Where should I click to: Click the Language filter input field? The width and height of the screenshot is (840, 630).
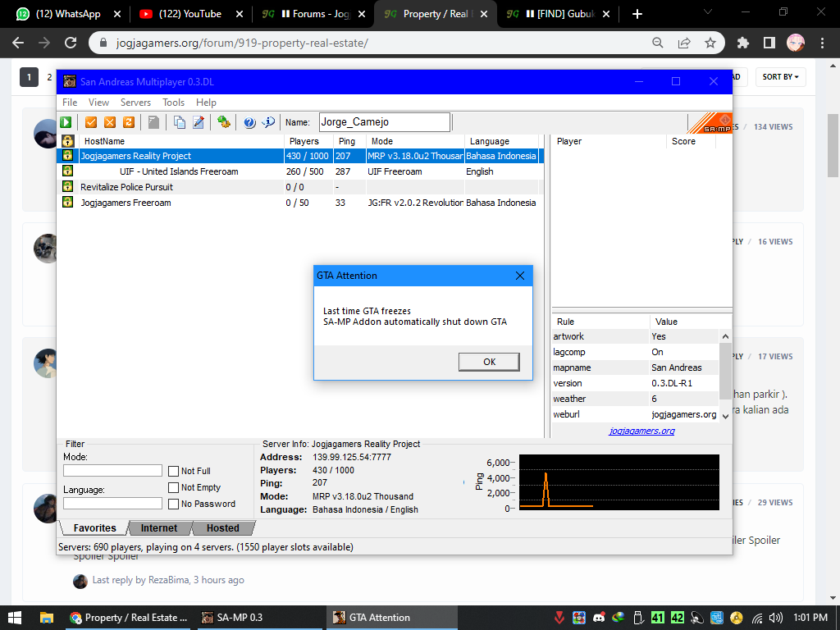(x=112, y=503)
